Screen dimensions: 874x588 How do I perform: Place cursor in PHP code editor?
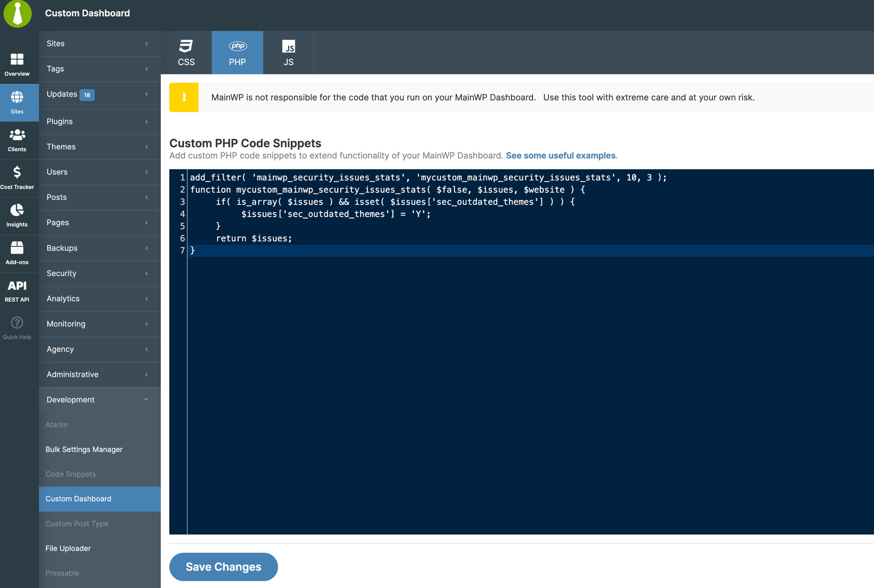pyautogui.click(x=522, y=352)
